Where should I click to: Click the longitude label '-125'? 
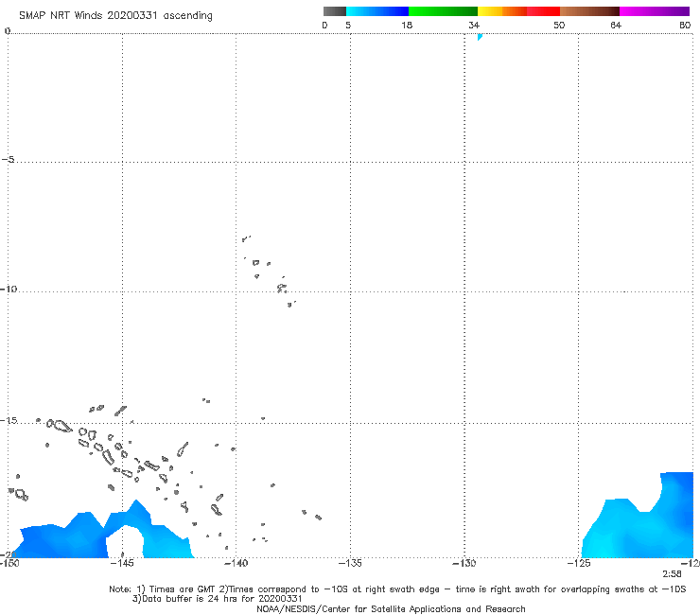tap(579, 563)
